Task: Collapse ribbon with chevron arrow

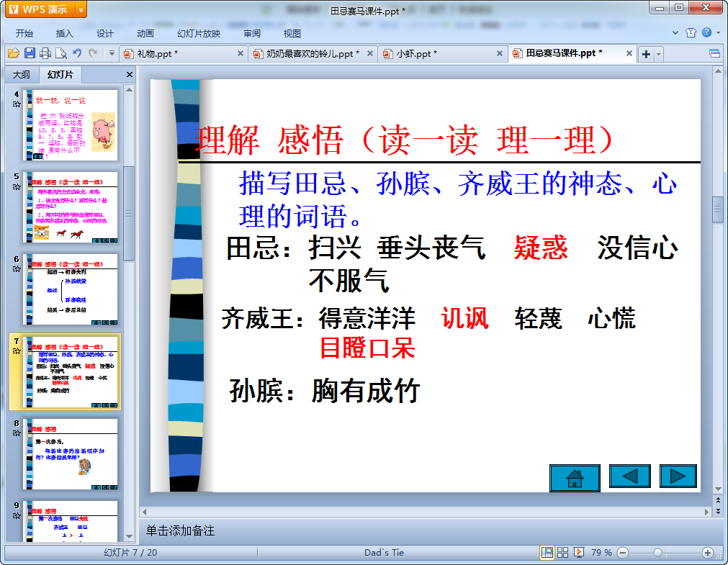Action: (675, 33)
